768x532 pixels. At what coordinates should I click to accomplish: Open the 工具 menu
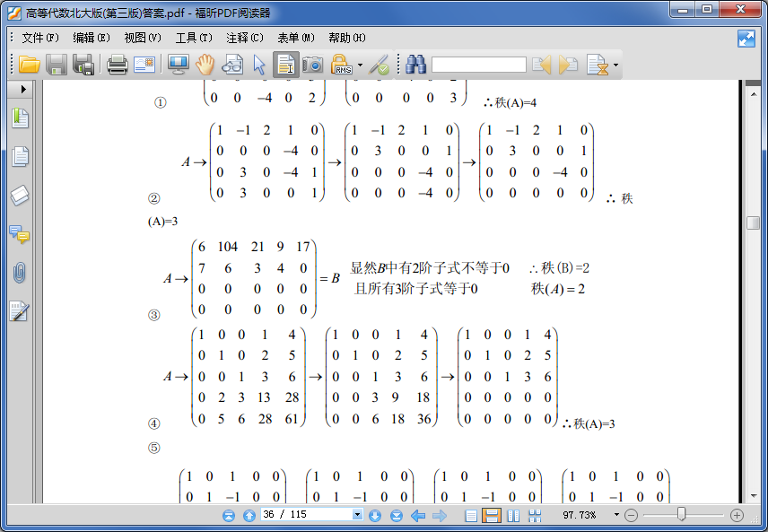tap(194, 38)
